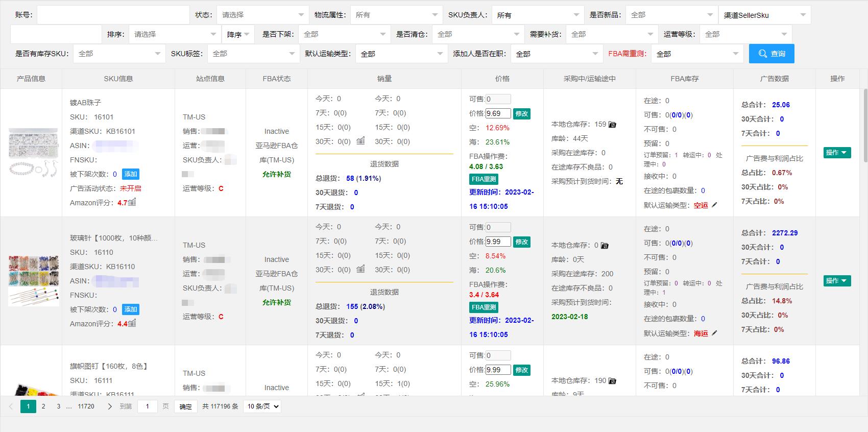The height and width of the screenshot is (432, 868).
Task: Select current page 1 in pagination
Action: [x=28, y=406]
